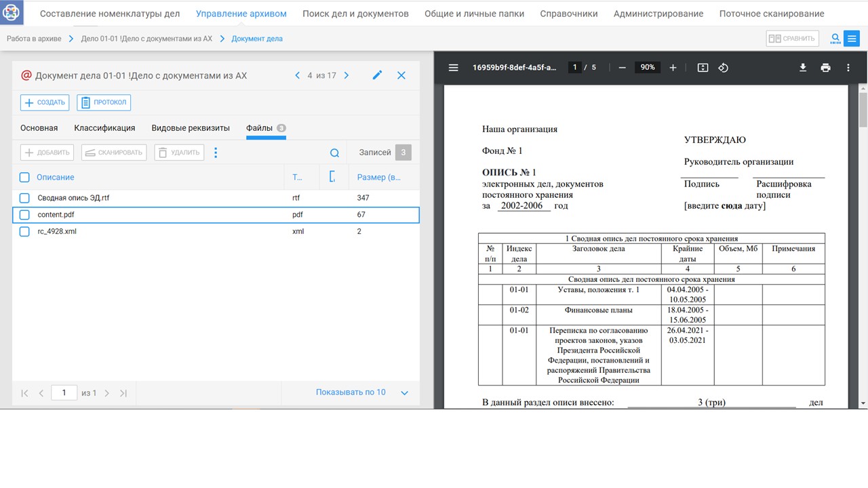Click the Создать button
Viewport: 868px width, 488px height.
(x=45, y=102)
